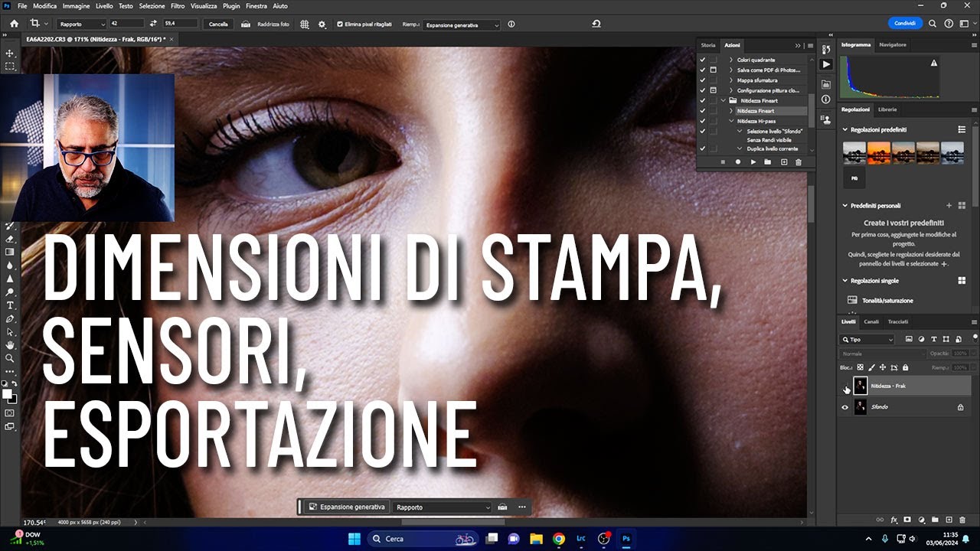Create new action set folder icon
Viewport: 980px width, 551px height.
[x=768, y=162]
